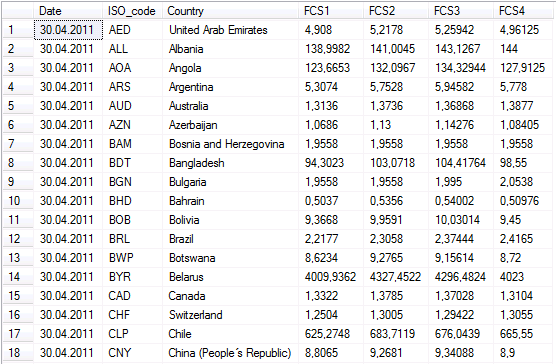Screen dimensions: 556x364
Task: Click the United Arab Emirates cell
Action: [x=230, y=30]
